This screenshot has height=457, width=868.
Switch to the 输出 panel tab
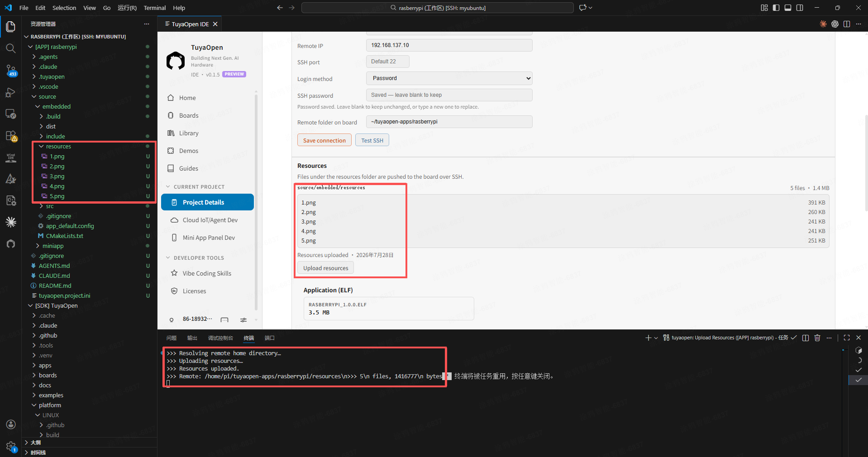192,338
